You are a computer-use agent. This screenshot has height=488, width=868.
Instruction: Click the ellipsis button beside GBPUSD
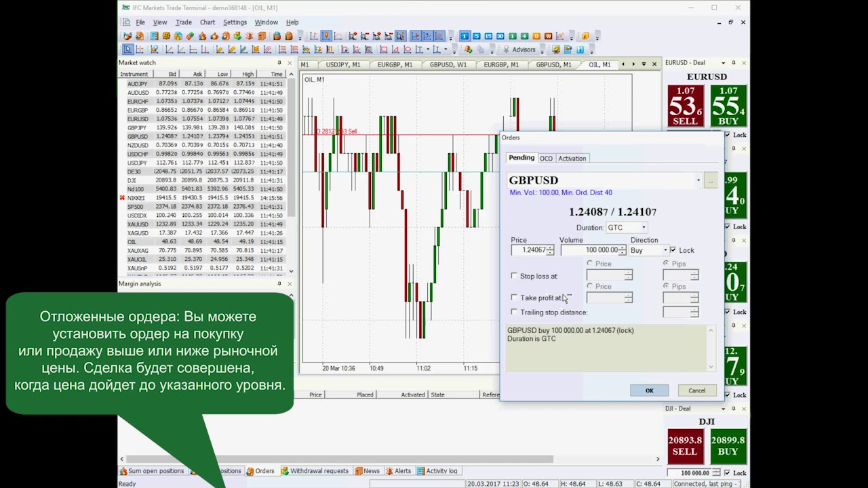click(x=710, y=180)
